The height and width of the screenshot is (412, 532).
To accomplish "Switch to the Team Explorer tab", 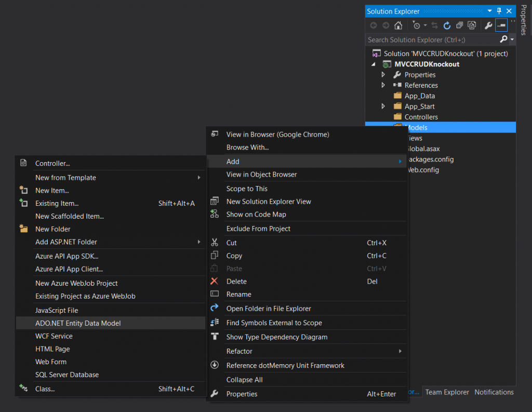I will click(x=447, y=392).
